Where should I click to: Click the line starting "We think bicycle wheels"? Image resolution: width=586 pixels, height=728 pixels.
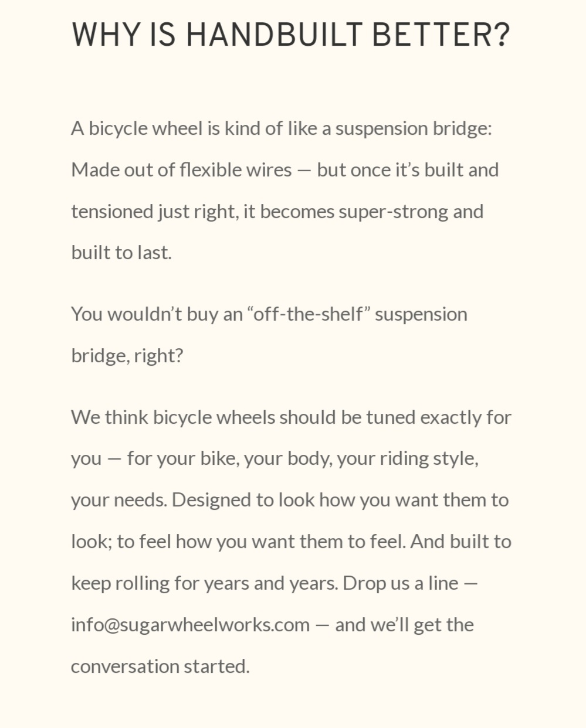pos(291,417)
